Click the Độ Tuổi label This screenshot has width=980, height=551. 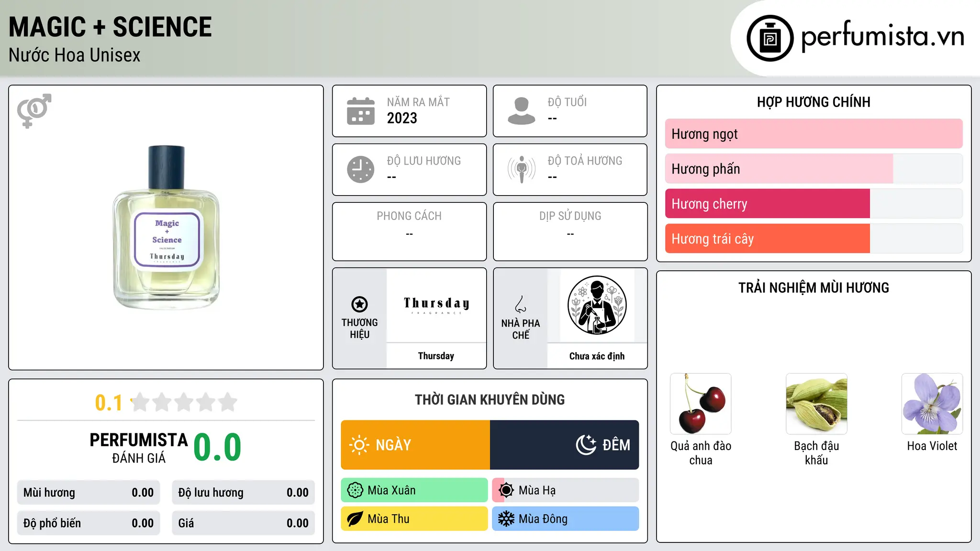[x=567, y=102]
